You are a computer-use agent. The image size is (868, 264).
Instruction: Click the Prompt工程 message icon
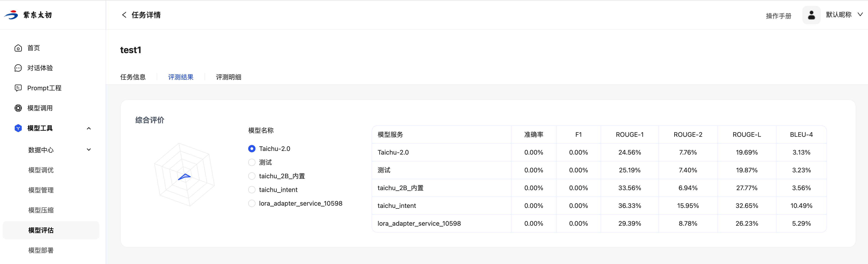point(18,88)
